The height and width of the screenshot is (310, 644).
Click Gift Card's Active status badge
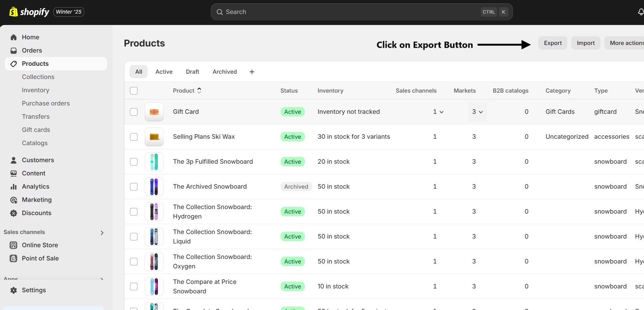click(293, 112)
